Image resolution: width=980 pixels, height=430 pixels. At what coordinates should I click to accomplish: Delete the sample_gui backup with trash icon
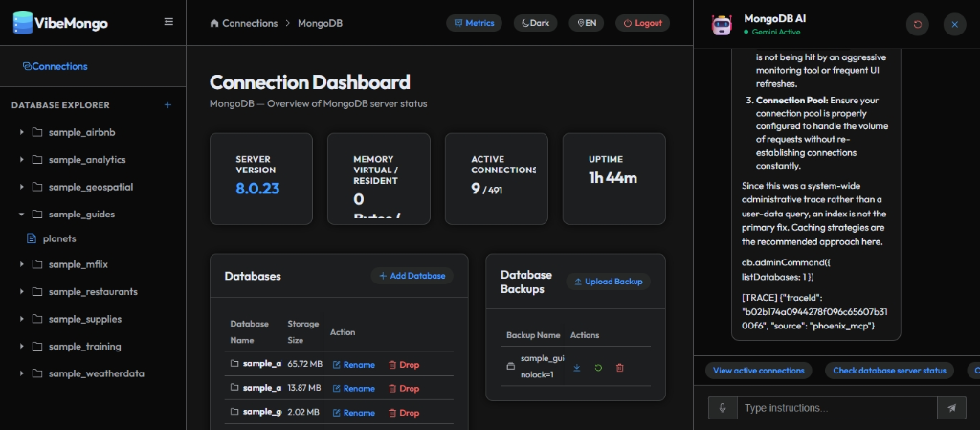[619, 368]
